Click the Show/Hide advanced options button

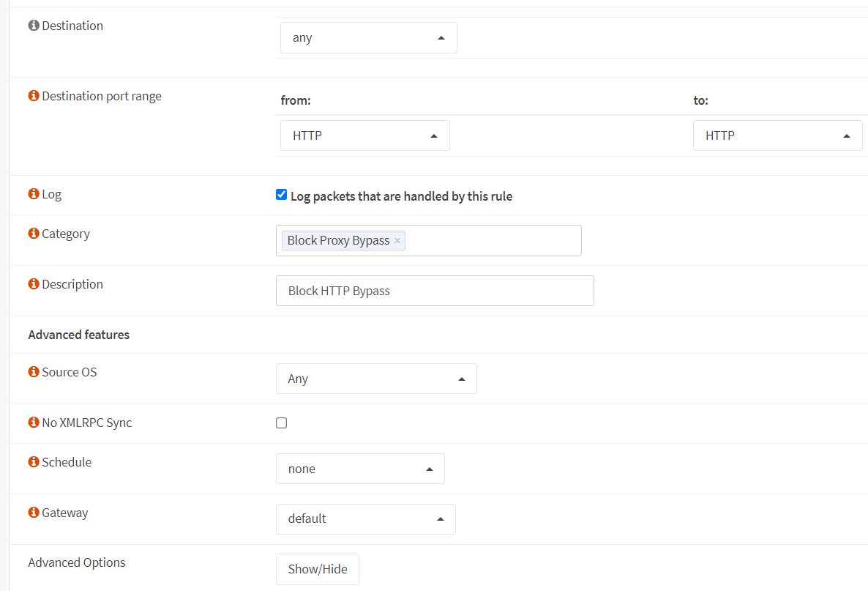pyautogui.click(x=317, y=569)
